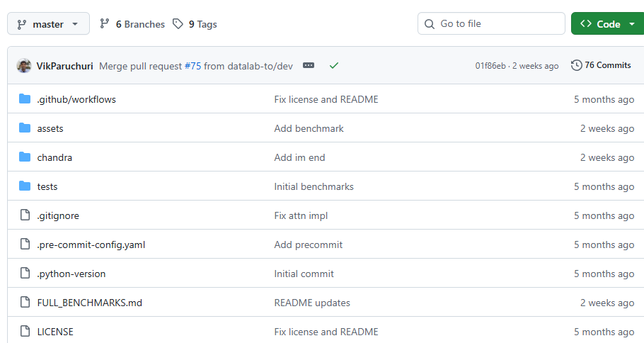Click 5 months ago in .gitignore row

point(604,216)
